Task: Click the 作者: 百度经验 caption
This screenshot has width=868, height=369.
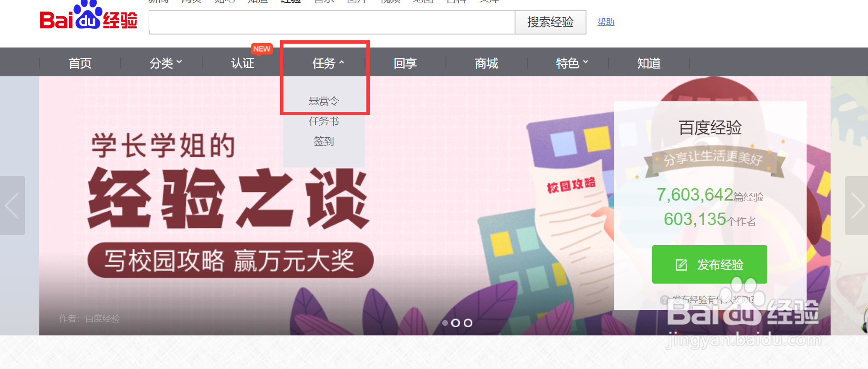Action: (89, 319)
